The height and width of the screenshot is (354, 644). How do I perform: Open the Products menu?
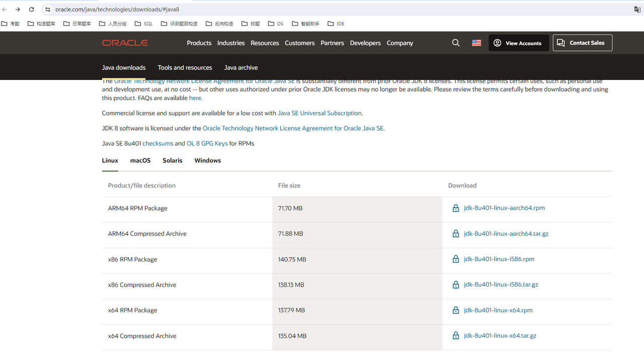[199, 43]
